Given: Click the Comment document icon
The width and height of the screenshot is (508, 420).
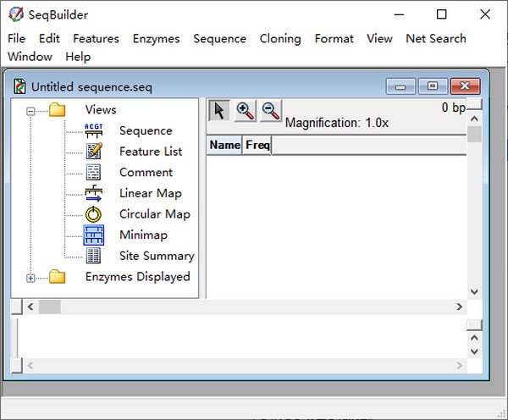Looking at the screenshot, I should 93,173.
